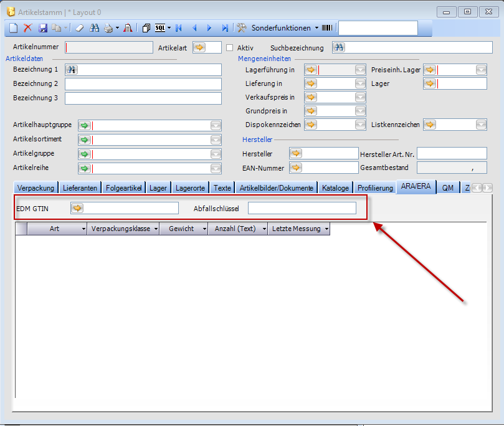Click the red X delete icon
Screen dimensions: 504x426
pos(27,28)
